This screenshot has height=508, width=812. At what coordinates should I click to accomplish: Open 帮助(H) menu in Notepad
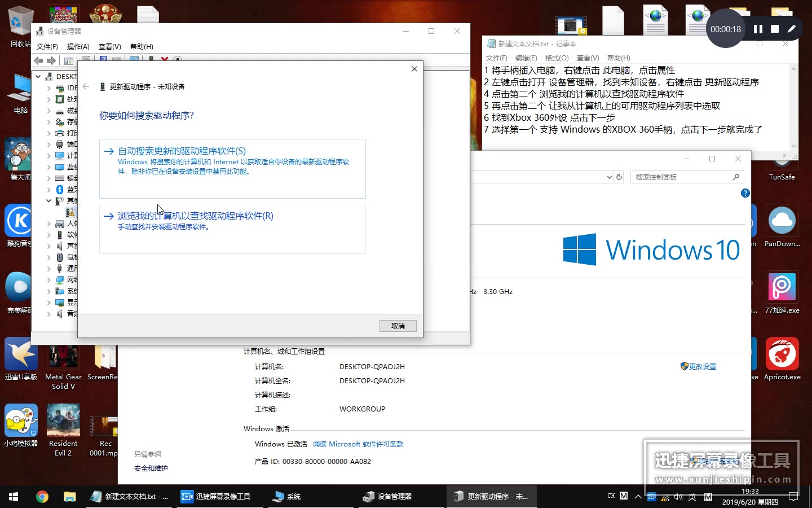tap(619, 58)
